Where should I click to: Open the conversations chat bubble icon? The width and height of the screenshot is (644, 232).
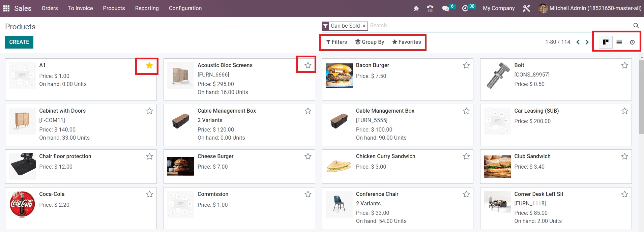(445, 8)
